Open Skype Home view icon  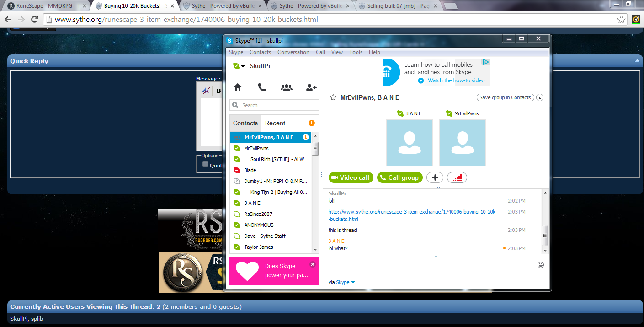tap(238, 87)
